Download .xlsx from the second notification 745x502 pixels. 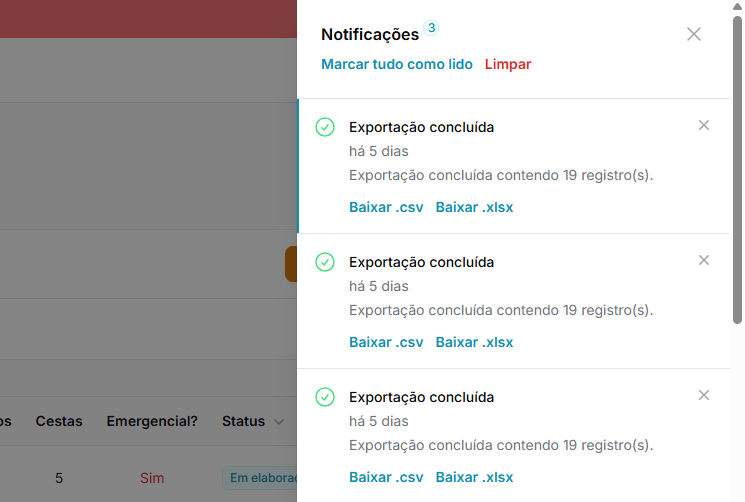pos(474,342)
